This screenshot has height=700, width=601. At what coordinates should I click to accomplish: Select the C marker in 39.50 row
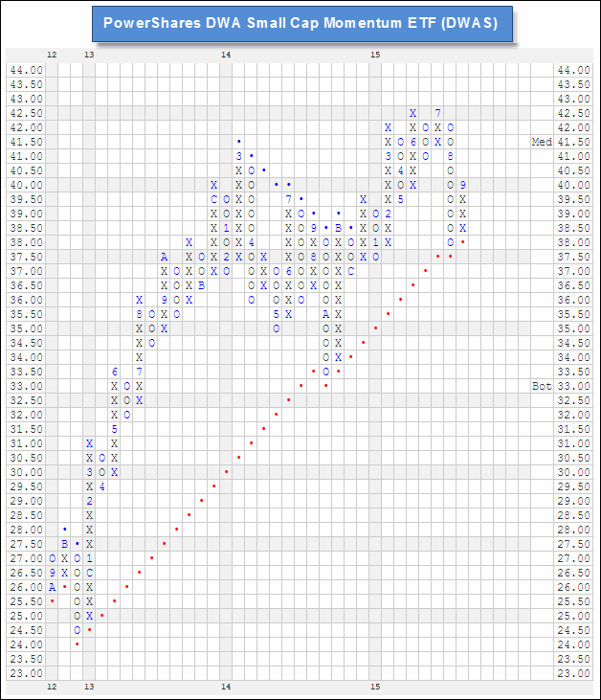coord(213,199)
